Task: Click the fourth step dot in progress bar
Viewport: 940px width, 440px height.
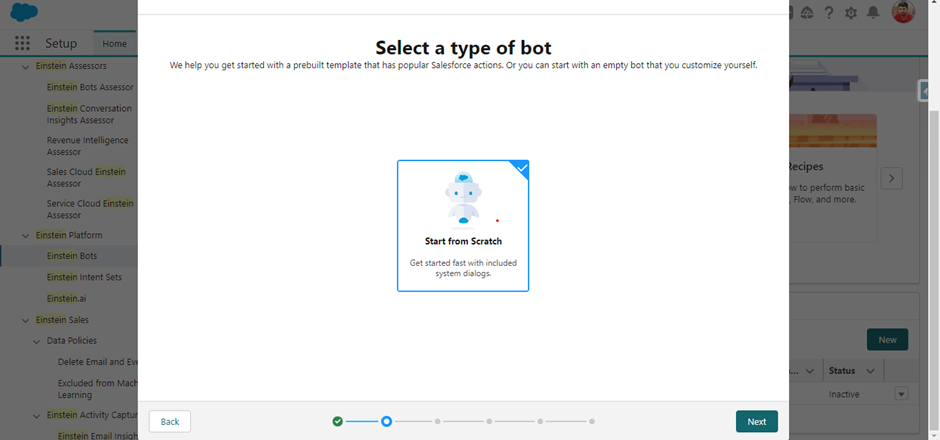Action: click(x=489, y=421)
